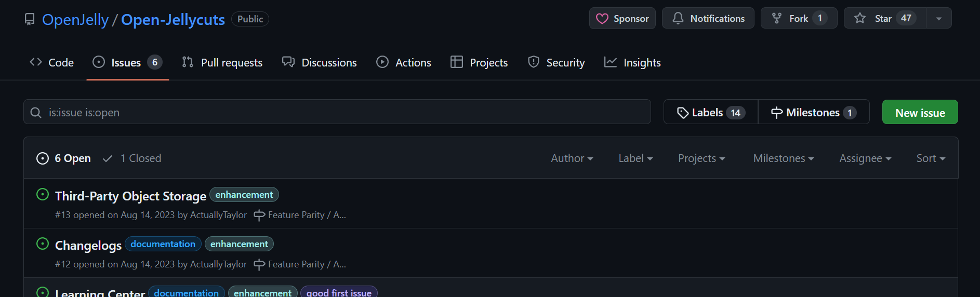The height and width of the screenshot is (297, 980).
Task: Click the repository icon beside OpenJelly
Action: (x=30, y=19)
